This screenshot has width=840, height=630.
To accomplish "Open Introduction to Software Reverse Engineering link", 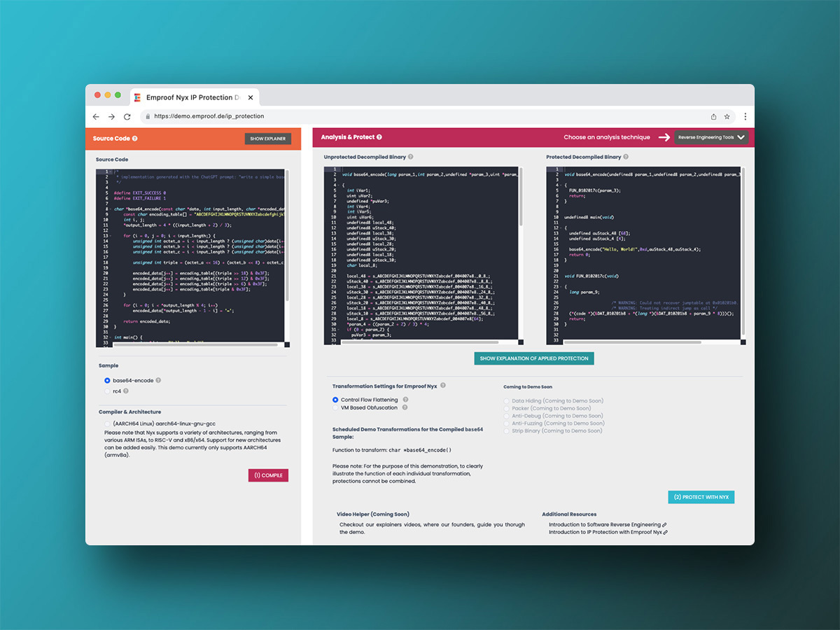I will click(x=605, y=524).
